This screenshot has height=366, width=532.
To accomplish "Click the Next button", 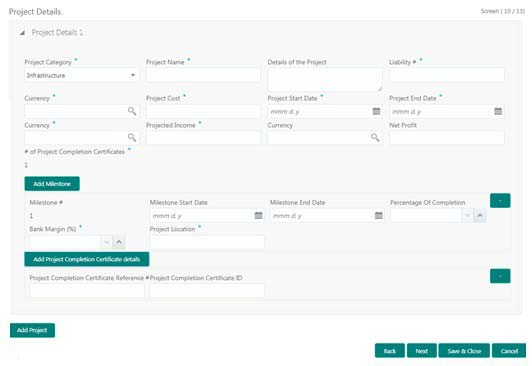I will click(x=422, y=351).
